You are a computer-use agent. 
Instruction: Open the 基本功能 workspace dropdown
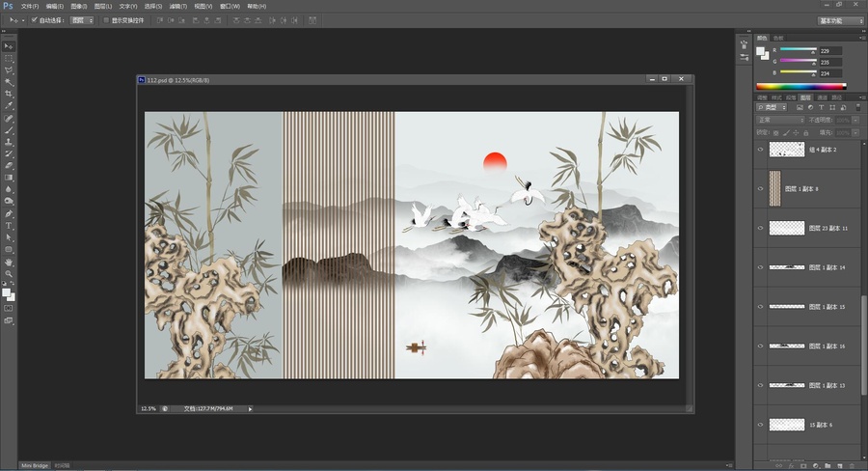pyautogui.click(x=841, y=20)
